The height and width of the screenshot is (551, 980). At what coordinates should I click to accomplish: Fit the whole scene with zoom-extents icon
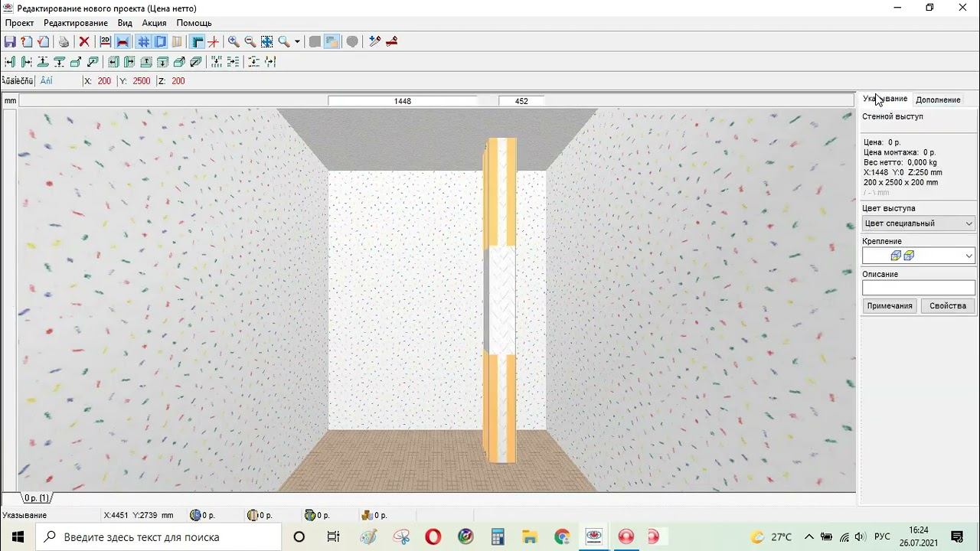click(x=267, y=41)
